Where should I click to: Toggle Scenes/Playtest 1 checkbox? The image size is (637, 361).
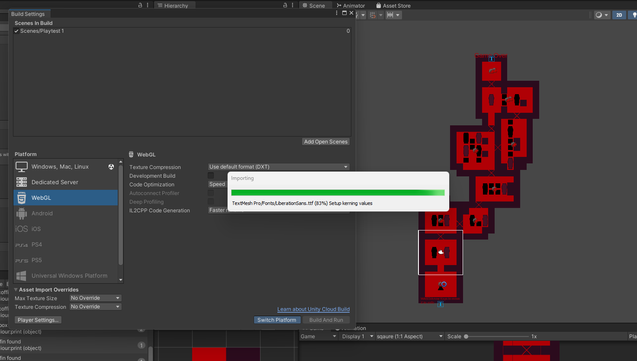click(17, 31)
